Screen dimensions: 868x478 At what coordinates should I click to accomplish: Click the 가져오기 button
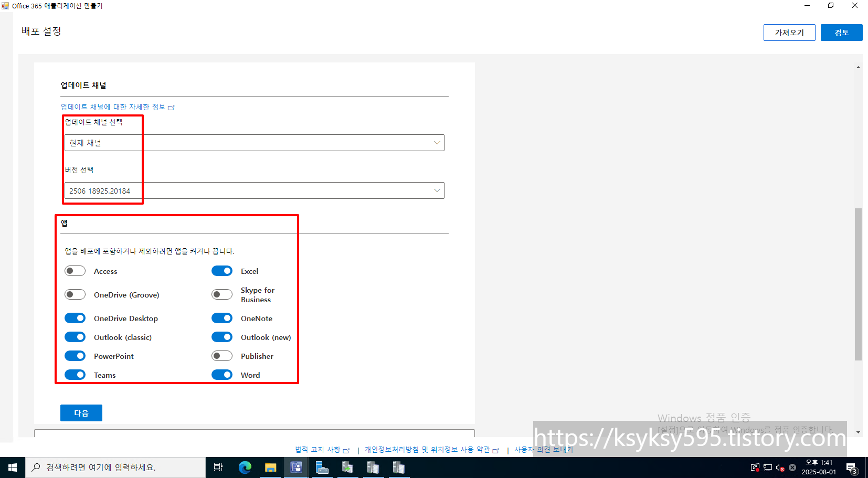tap(789, 33)
